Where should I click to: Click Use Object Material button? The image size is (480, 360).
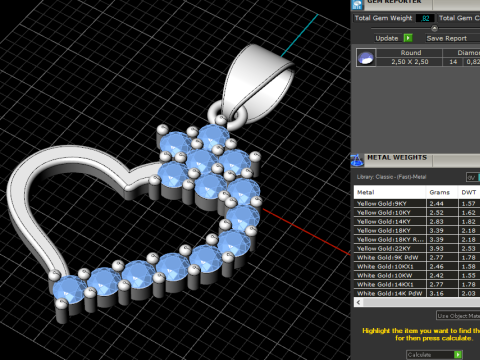[x=458, y=316]
